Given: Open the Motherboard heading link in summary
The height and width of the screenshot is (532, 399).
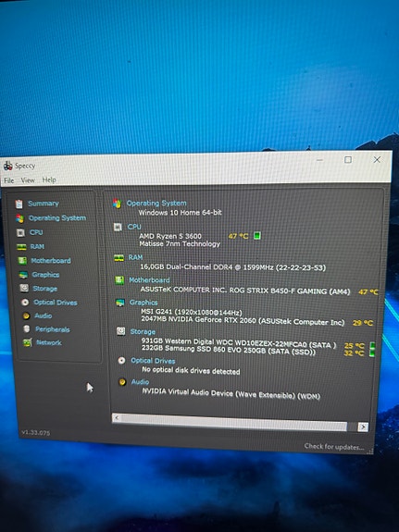Looking at the screenshot, I should [149, 280].
